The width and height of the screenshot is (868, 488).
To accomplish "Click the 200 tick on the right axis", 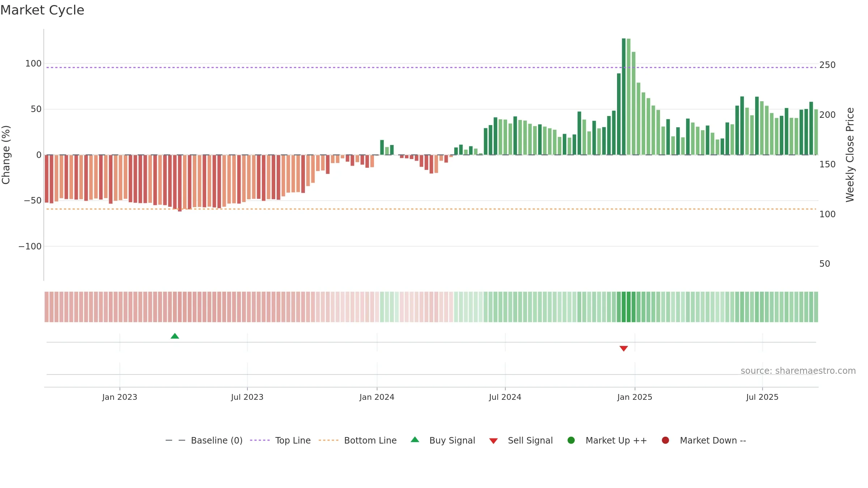I will (x=827, y=115).
